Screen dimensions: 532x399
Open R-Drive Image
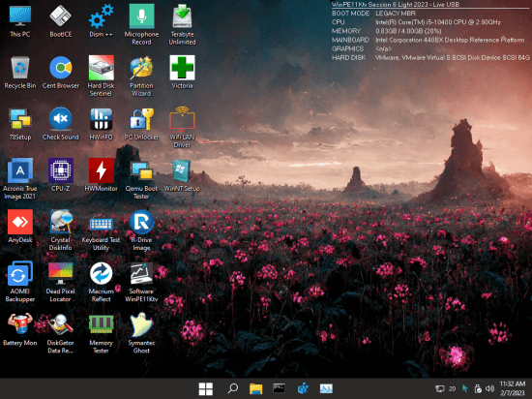pyautogui.click(x=141, y=230)
